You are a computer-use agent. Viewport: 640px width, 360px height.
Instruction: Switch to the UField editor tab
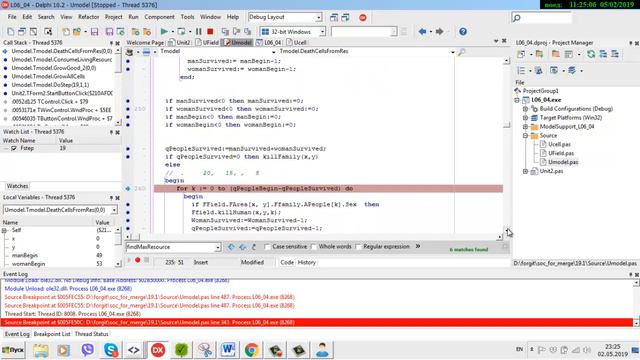point(208,42)
